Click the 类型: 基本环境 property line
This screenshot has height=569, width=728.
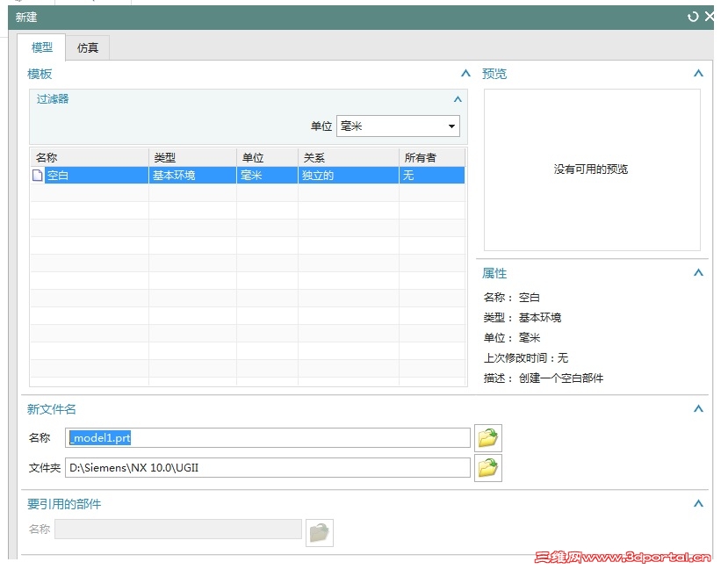[523, 318]
